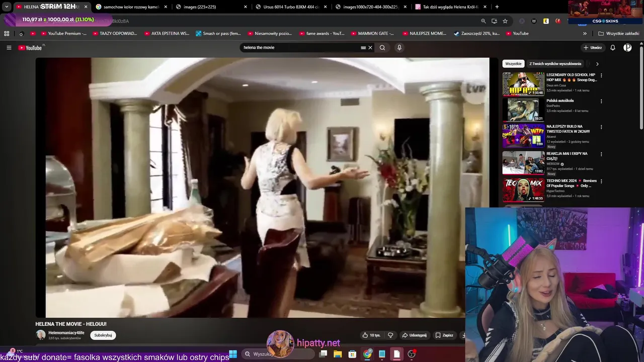
Task: Open a new browser tab with plus
Action: (x=497, y=7)
